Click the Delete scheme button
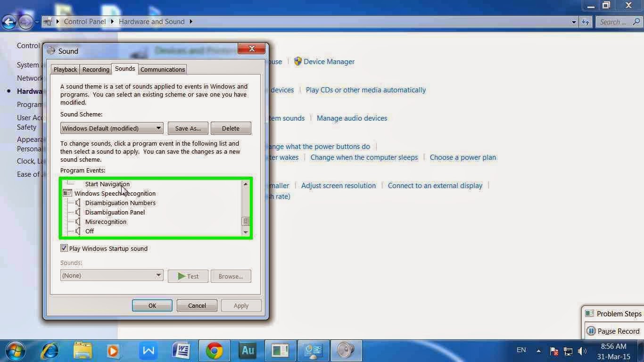This screenshot has height=362, width=644. click(x=231, y=128)
